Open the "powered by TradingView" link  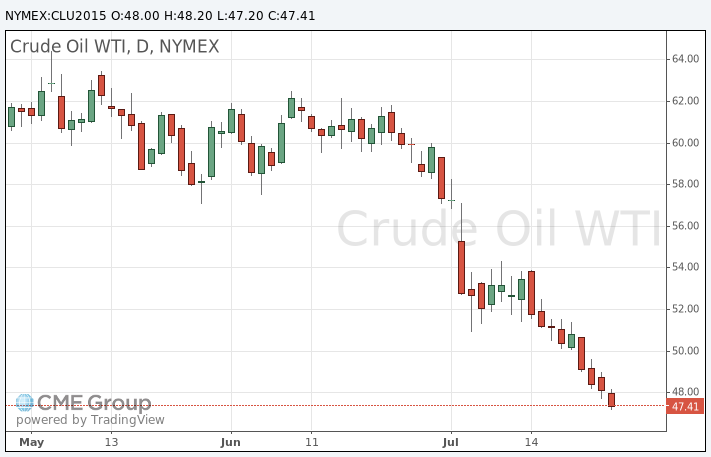pos(90,420)
